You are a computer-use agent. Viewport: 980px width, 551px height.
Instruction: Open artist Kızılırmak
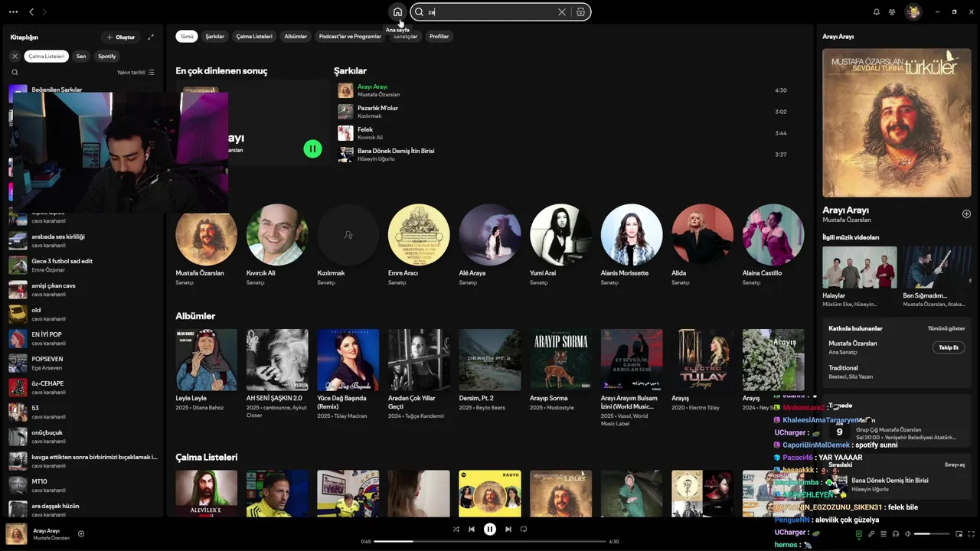coord(348,245)
